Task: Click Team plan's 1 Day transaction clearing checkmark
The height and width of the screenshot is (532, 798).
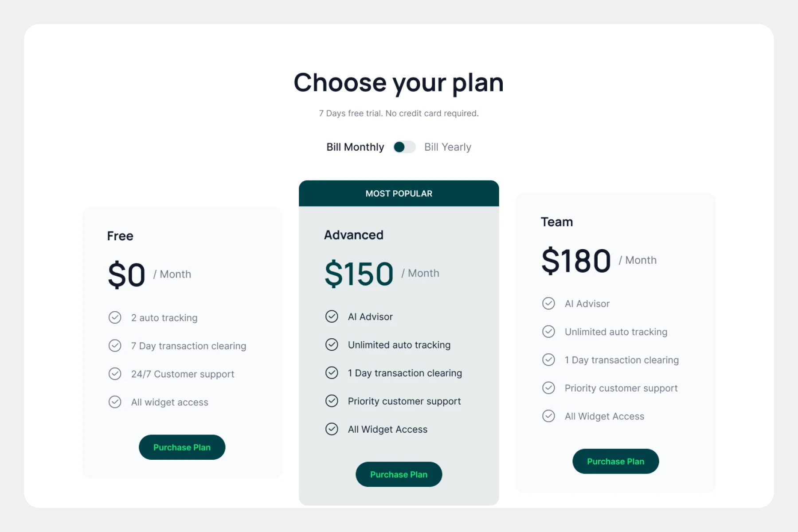Action: pyautogui.click(x=548, y=360)
